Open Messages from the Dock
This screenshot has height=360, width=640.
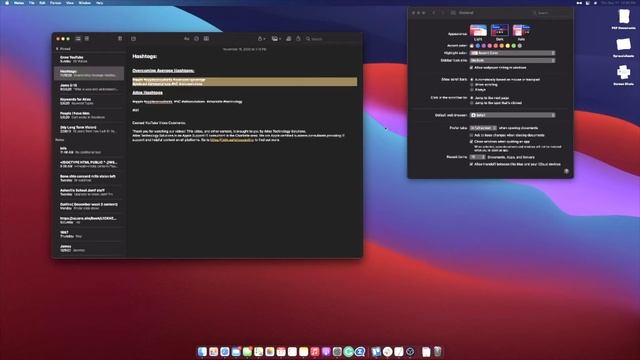(x=247, y=351)
